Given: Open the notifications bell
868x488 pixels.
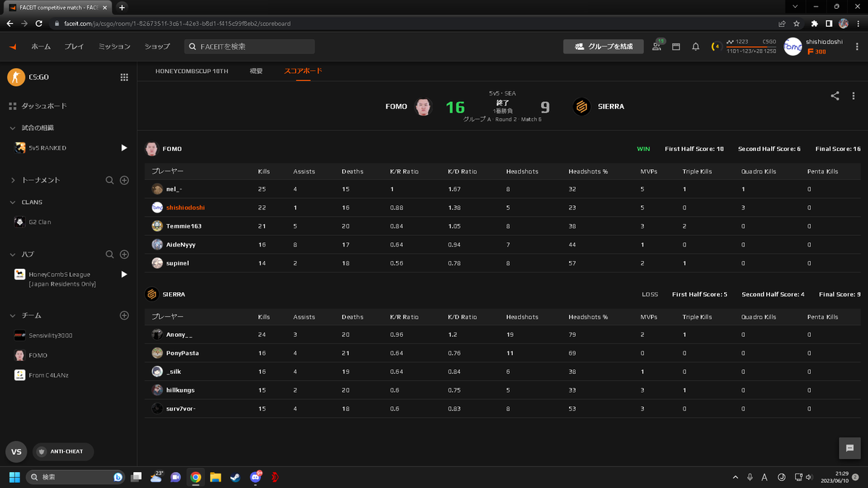Looking at the screenshot, I should 696,46.
